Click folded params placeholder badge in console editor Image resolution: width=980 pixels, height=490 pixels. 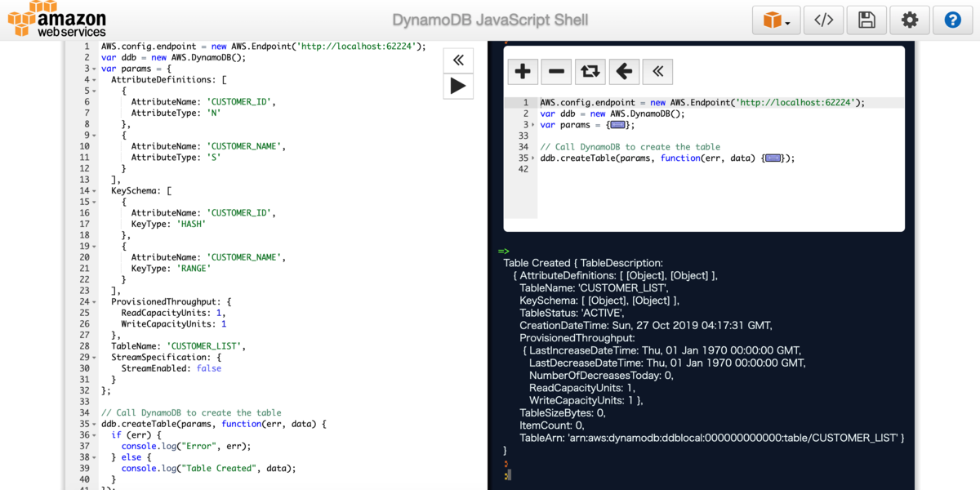(x=617, y=125)
